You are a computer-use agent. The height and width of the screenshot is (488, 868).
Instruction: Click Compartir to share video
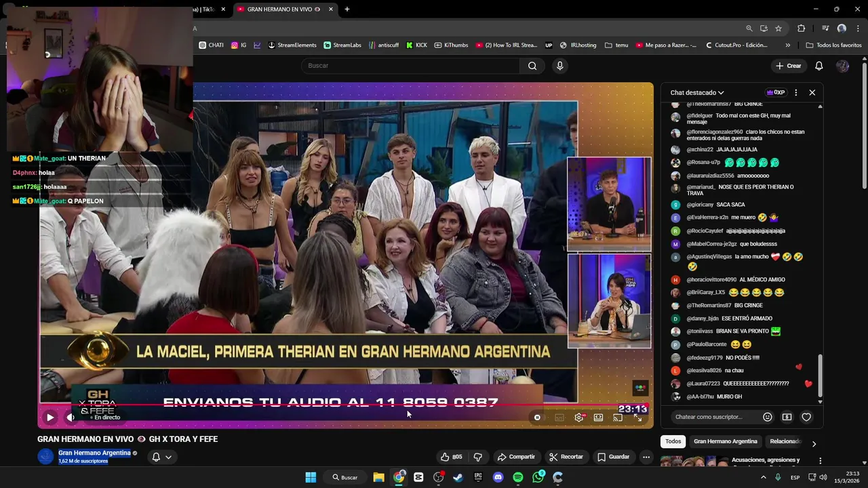point(516,457)
